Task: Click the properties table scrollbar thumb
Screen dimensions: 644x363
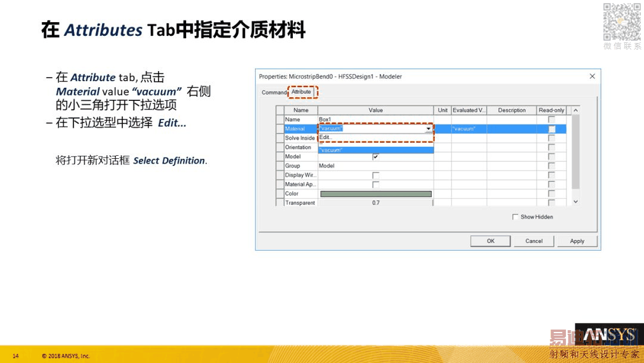Action: [575, 151]
